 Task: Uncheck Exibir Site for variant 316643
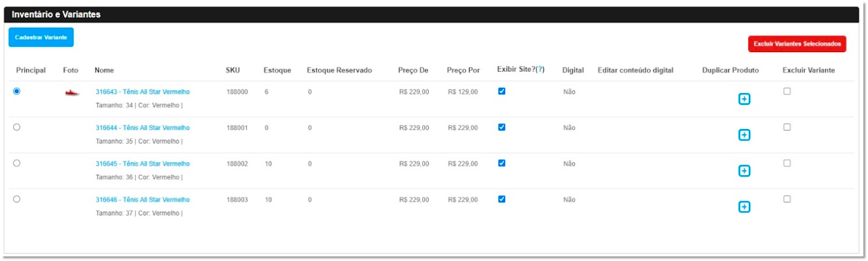click(x=502, y=91)
